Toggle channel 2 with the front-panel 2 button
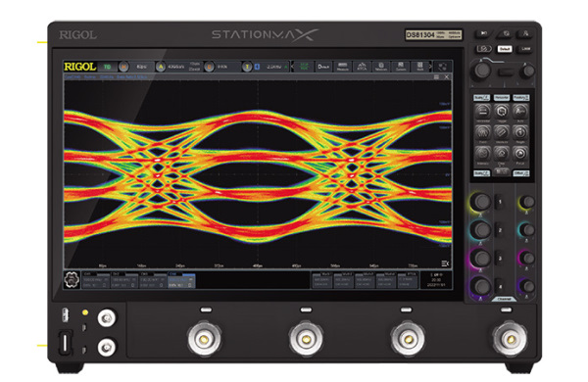Viewport: 588px width, 382px height. click(x=500, y=230)
